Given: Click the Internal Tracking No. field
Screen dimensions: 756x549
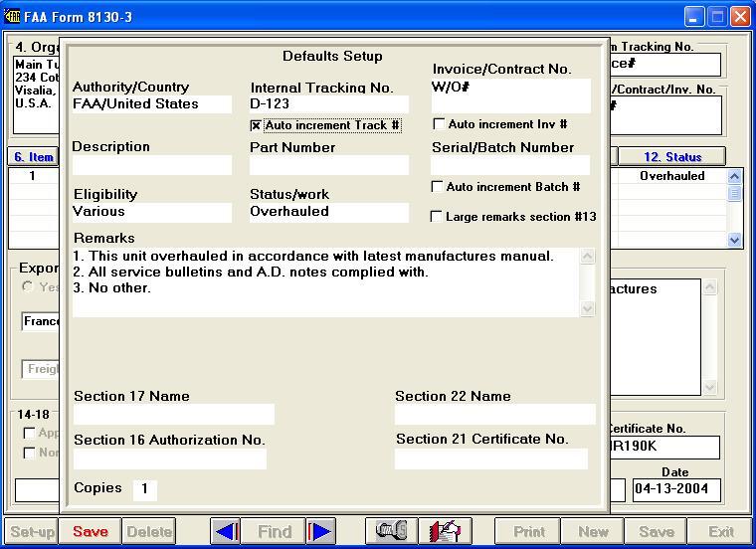Looking at the screenshot, I should (x=328, y=104).
